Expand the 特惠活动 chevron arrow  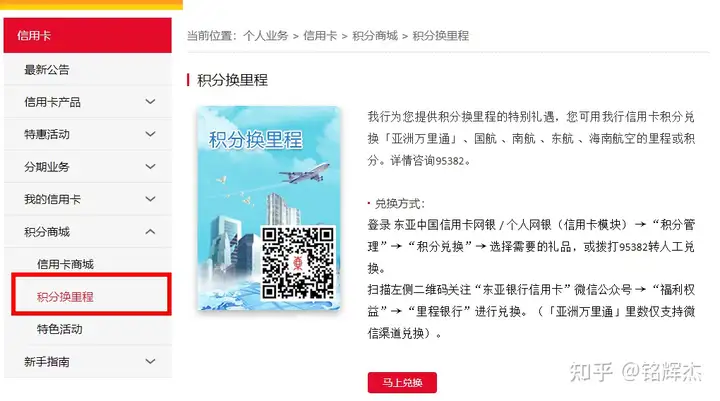[x=150, y=134]
